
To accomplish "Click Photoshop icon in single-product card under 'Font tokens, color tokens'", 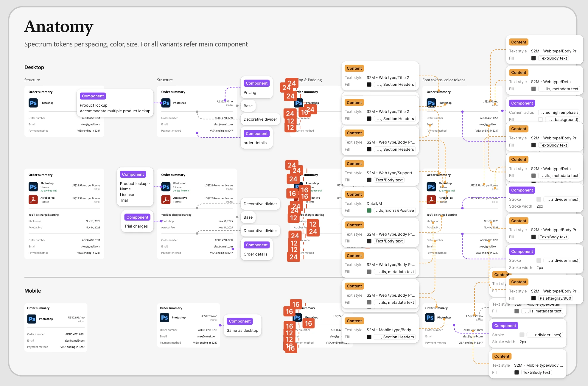I will click(431, 103).
